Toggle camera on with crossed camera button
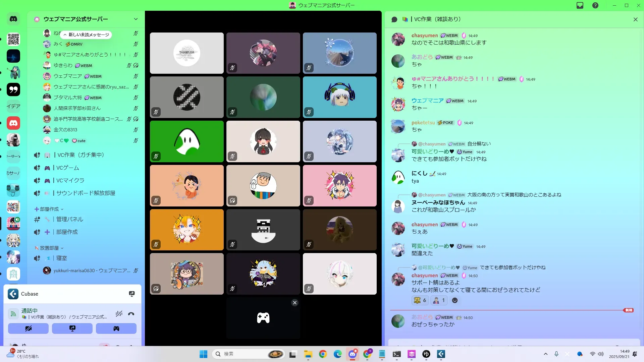The height and width of the screenshot is (362, 644). coord(28,328)
